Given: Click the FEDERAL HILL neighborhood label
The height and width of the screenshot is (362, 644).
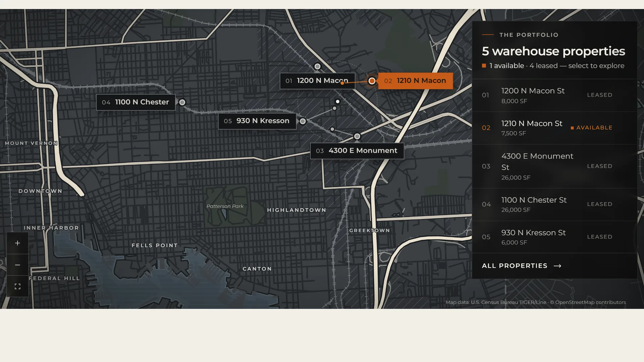Looking at the screenshot, I should pyautogui.click(x=54, y=279).
